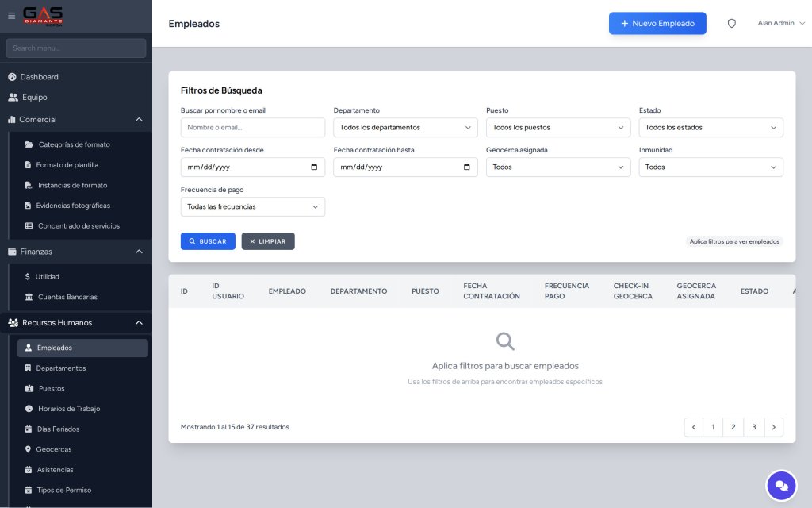Click the Utilidad dollar sign icon
This screenshot has width=812, height=508.
[28, 277]
